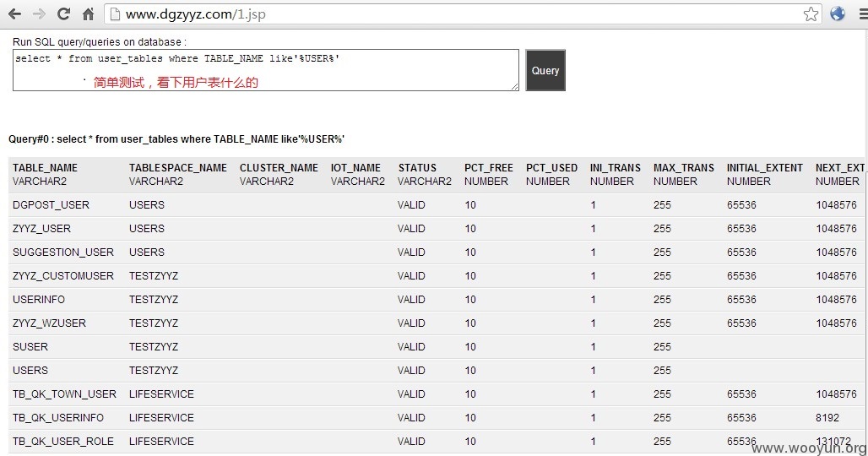Click the LIFESERVICE cell in TB_QK_USERINFO row
This screenshot has width=868, height=456.
pos(161,418)
